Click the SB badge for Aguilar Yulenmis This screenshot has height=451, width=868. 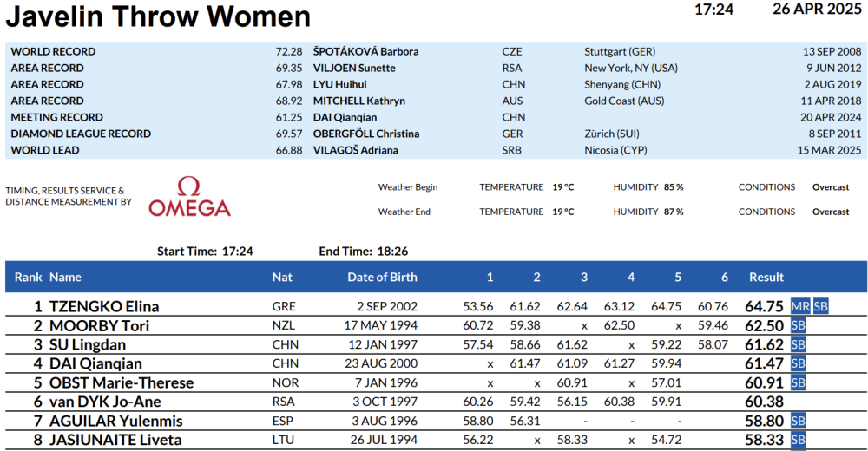(x=799, y=421)
